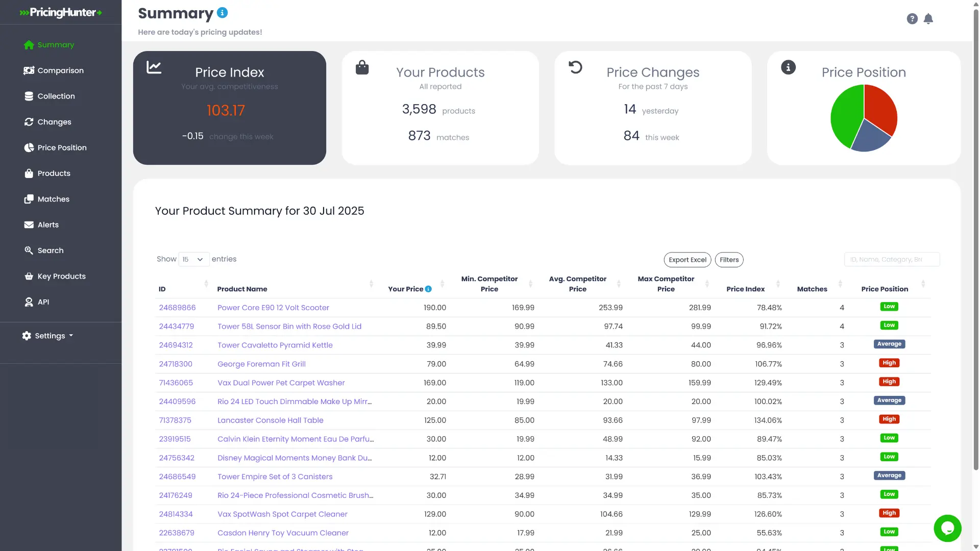Image resolution: width=980 pixels, height=551 pixels.
Task: Go to Key Products in sidebar
Action: click(55, 276)
